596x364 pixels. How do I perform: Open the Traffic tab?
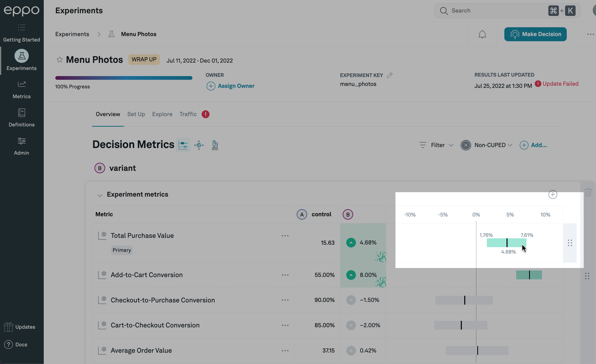(188, 114)
